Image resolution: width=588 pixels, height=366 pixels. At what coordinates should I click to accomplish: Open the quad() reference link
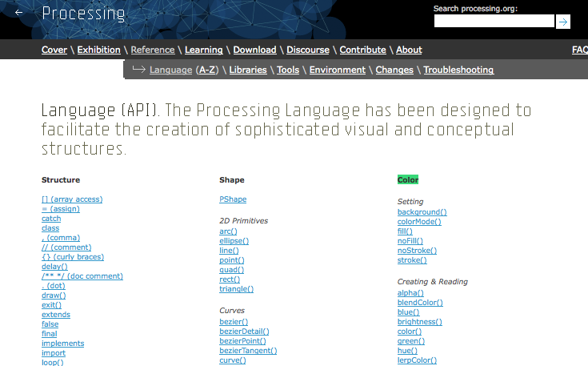(x=231, y=270)
